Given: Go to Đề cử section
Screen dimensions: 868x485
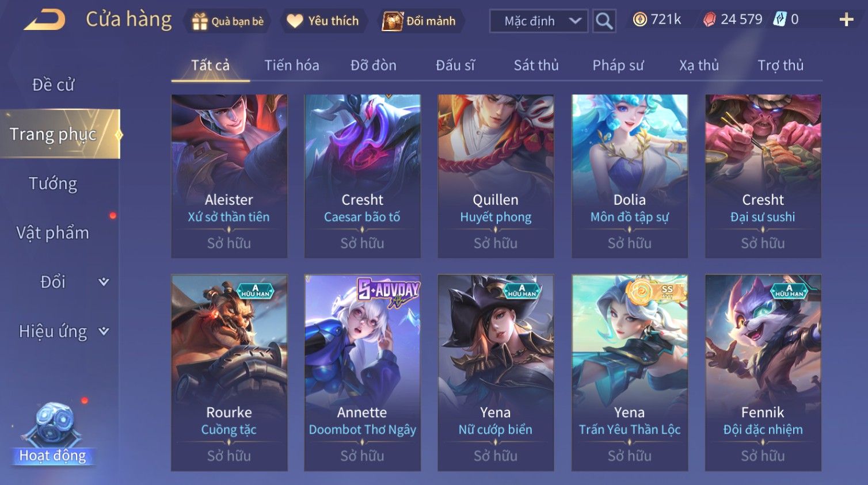Looking at the screenshot, I should (x=53, y=85).
